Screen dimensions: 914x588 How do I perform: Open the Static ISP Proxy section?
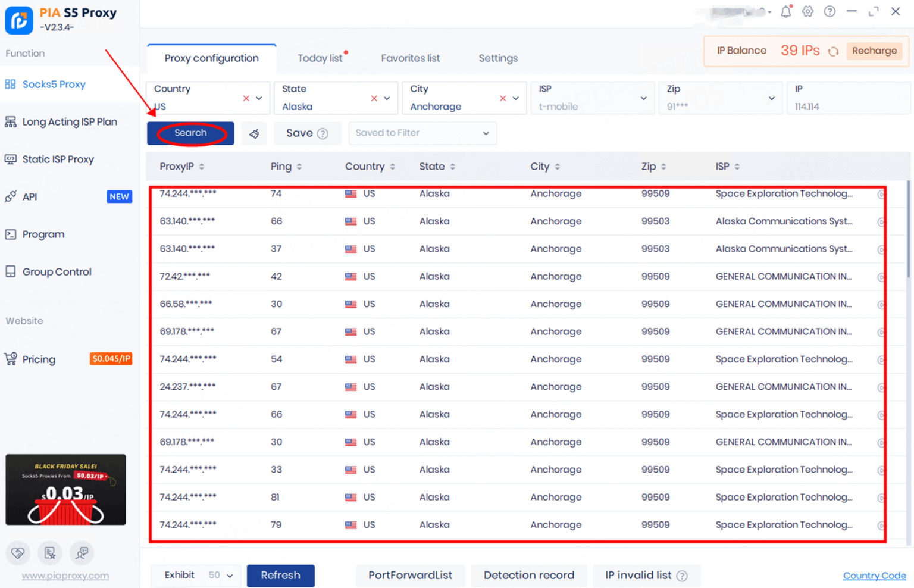pos(58,159)
